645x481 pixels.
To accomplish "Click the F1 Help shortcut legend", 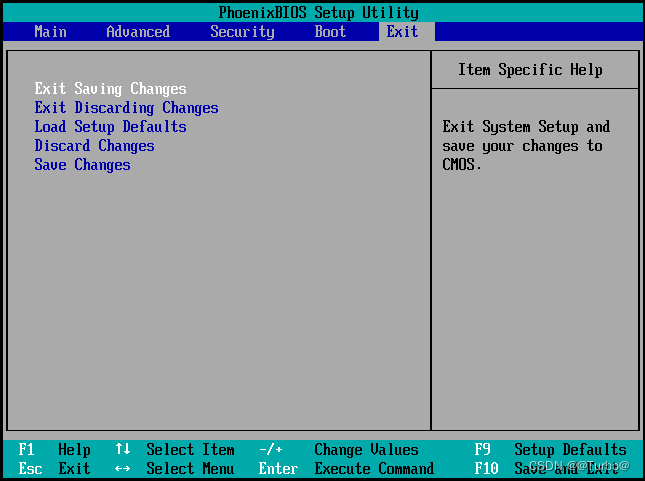I will (x=54, y=450).
